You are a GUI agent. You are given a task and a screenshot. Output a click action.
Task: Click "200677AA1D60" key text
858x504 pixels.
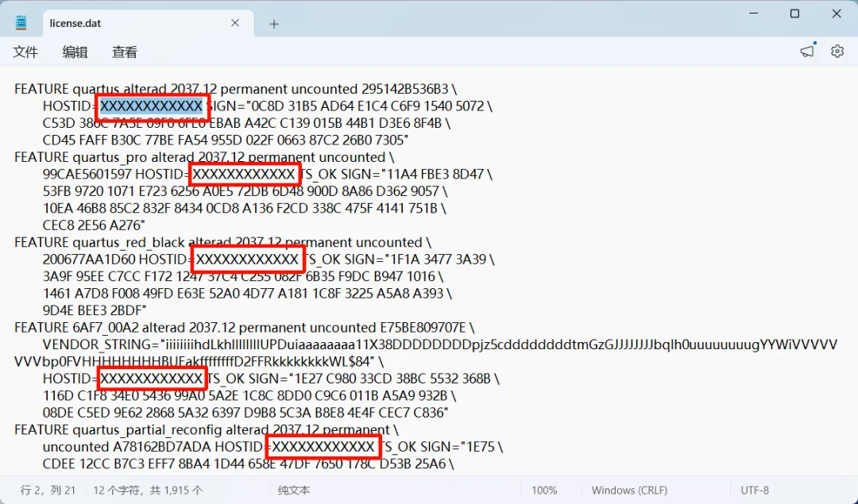89,259
